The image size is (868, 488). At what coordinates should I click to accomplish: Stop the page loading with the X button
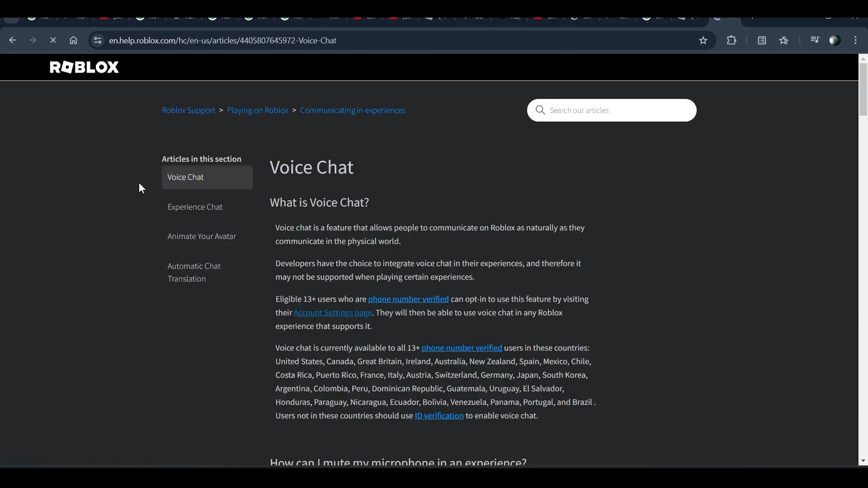click(53, 40)
